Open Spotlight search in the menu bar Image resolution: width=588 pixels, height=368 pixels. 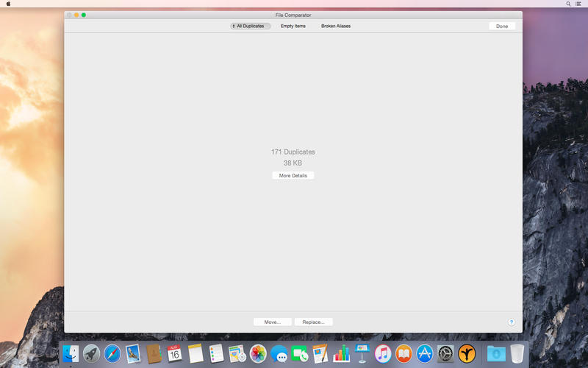pos(568,4)
